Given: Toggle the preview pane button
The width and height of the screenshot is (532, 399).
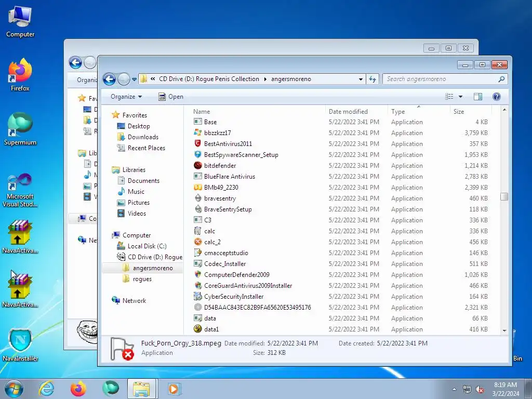Looking at the screenshot, I should coord(478,97).
